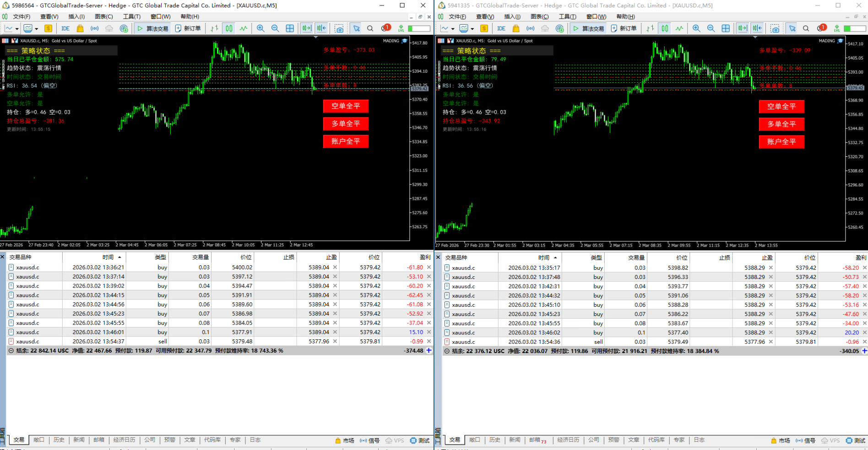Open IDE (MetaEditor) in left window toolbar
The width and height of the screenshot is (868, 450).
[x=65, y=28]
